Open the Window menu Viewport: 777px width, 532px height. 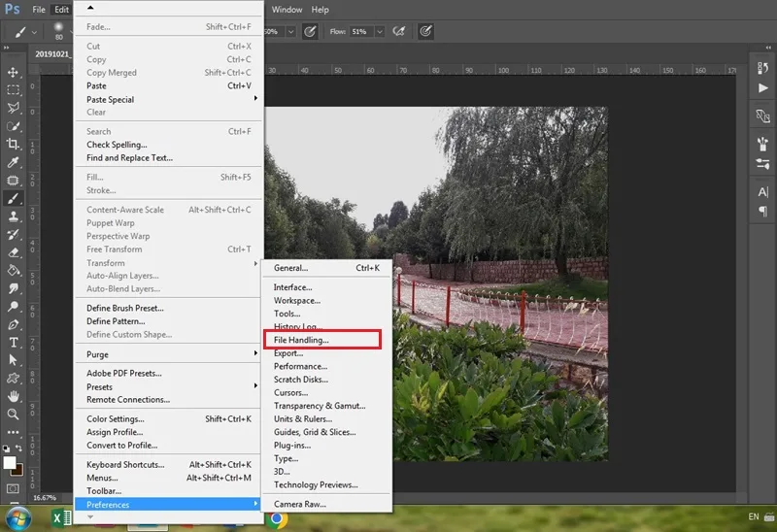[x=287, y=10]
